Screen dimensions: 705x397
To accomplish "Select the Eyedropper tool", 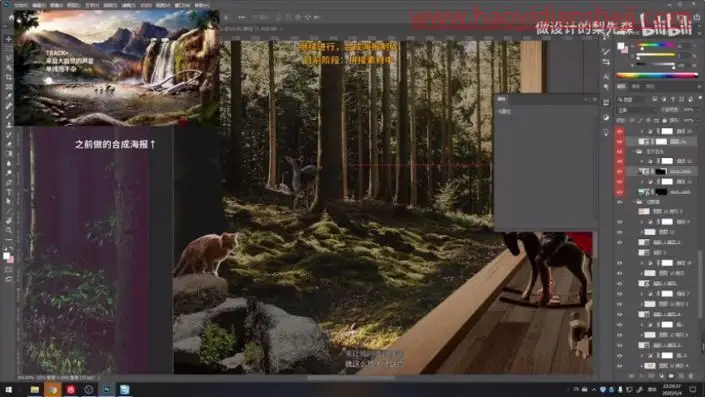I will 9,96.
